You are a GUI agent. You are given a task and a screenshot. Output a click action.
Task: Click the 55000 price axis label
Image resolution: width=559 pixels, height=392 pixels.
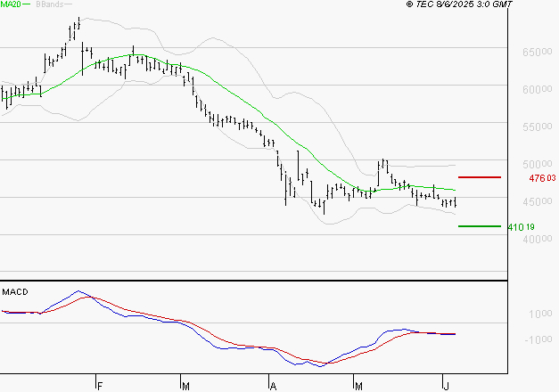click(x=538, y=127)
